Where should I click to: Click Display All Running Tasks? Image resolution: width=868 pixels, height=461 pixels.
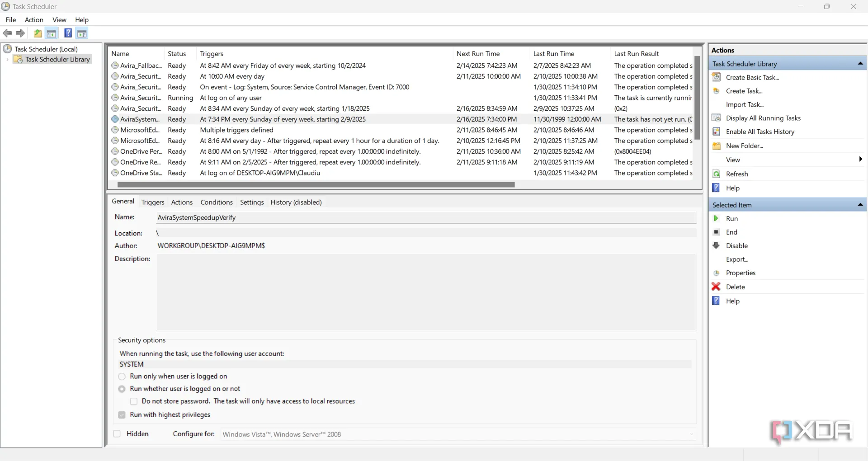click(x=763, y=118)
